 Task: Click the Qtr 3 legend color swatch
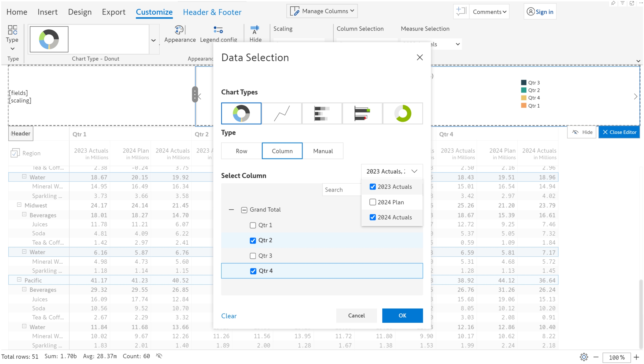tap(524, 82)
